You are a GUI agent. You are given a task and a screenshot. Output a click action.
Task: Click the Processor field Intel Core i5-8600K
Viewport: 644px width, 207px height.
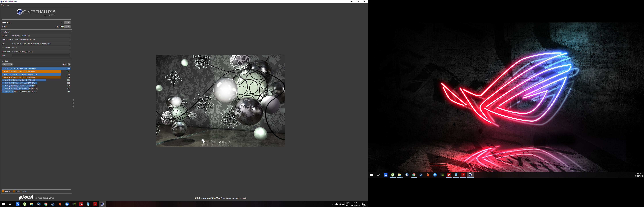pyautogui.click(x=41, y=36)
